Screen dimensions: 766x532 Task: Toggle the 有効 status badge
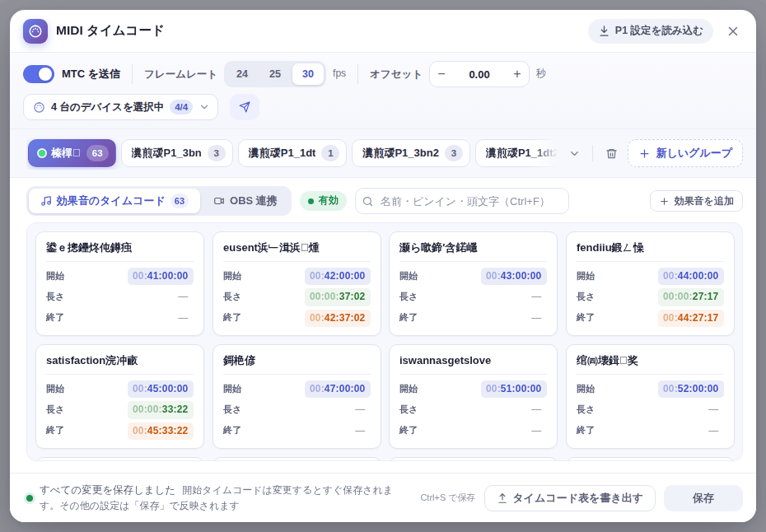[324, 201]
